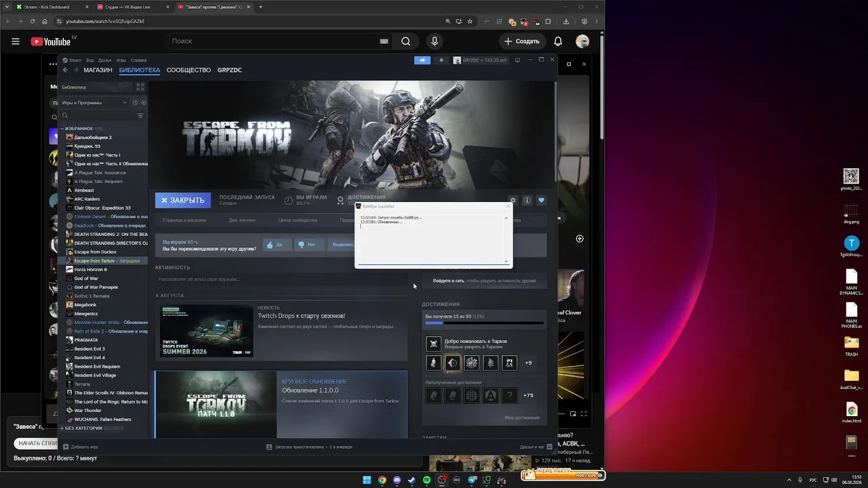Viewport: 868px width, 488px height.
Task: Open Windows Start menu
Action: (x=367, y=480)
